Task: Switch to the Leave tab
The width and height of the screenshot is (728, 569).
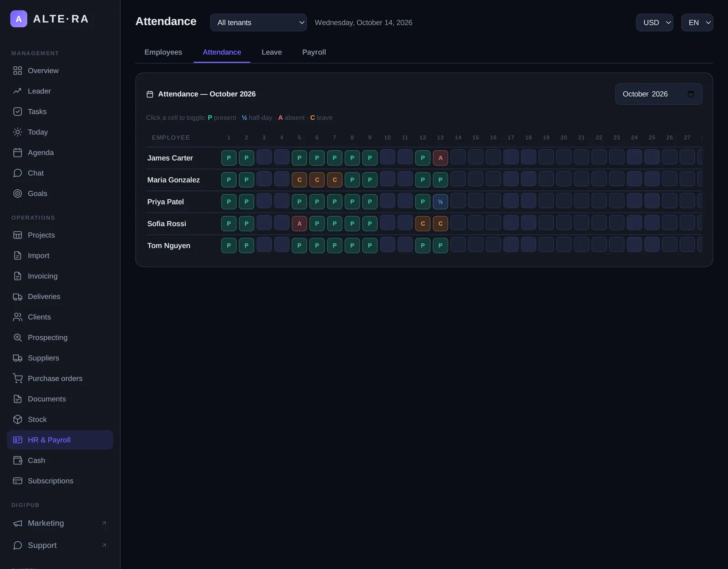Action: (x=272, y=52)
